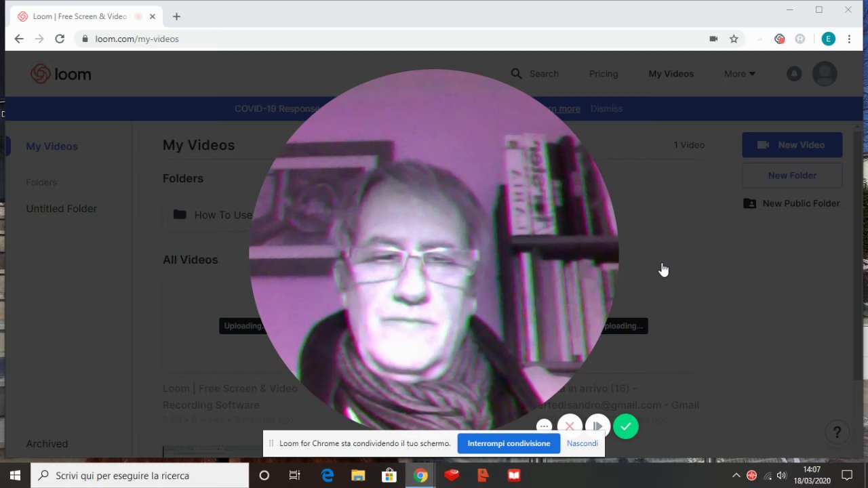This screenshot has height=488, width=868.
Task: Open the Pricing page
Action: (x=604, y=74)
